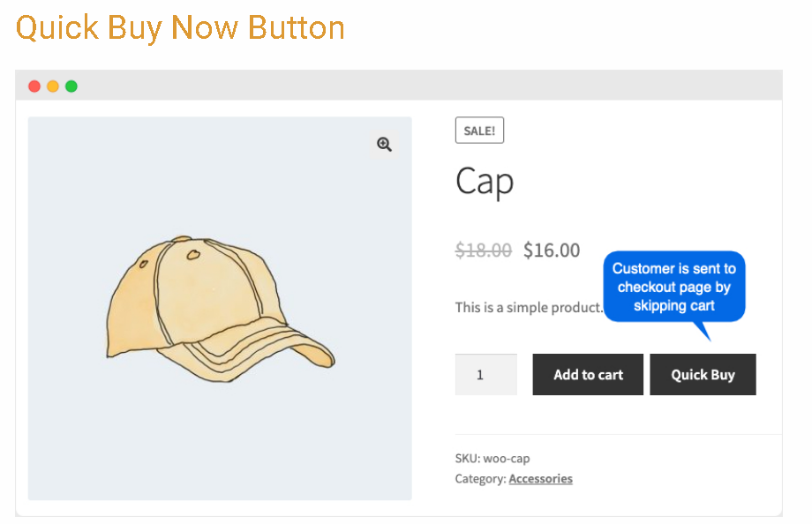The image size is (812, 524).
Task: Click the divider line above SKU
Action: pyautogui.click(x=618, y=435)
